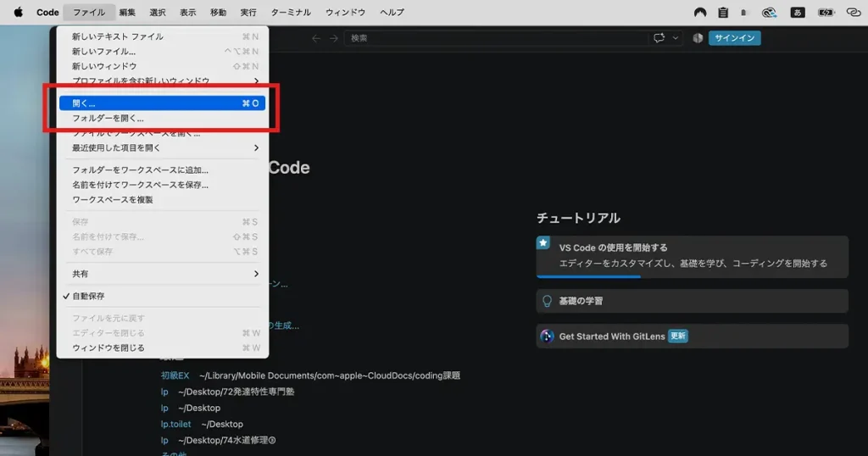Open recent lp in 74水道修理
This screenshot has height=456, width=868.
coord(164,441)
